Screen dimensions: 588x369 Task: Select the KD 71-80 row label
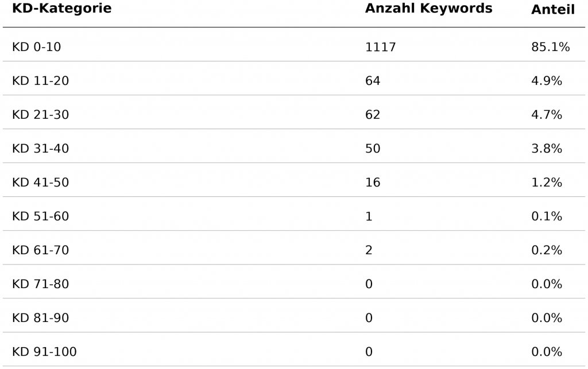pyautogui.click(x=40, y=284)
